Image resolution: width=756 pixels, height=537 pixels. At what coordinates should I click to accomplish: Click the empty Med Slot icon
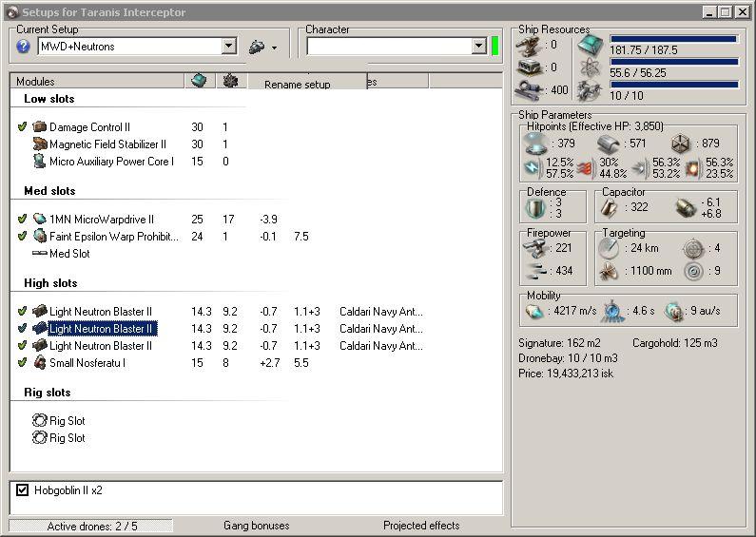(x=40, y=253)
